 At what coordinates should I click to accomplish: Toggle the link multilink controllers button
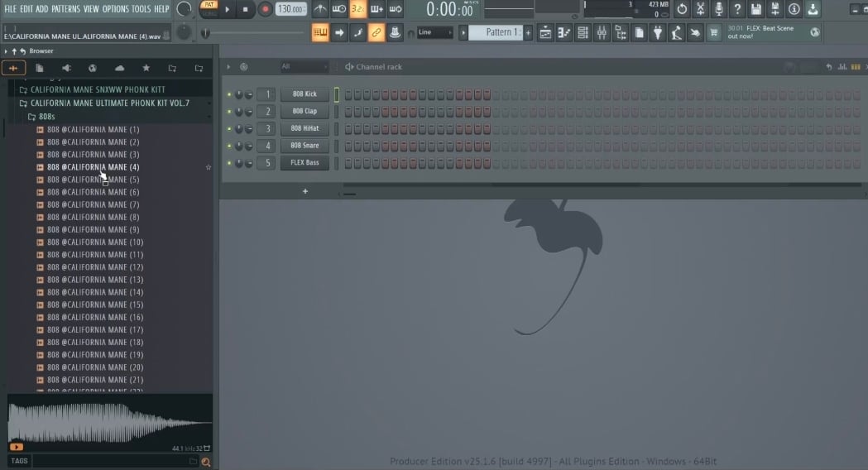click(x=376, y=32)
